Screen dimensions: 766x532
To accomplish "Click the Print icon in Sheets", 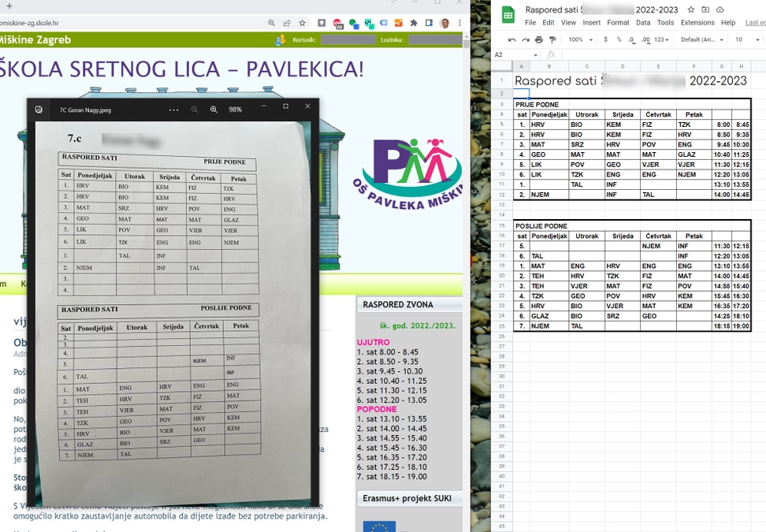I will pyautogui.click(x=539, y=39).
